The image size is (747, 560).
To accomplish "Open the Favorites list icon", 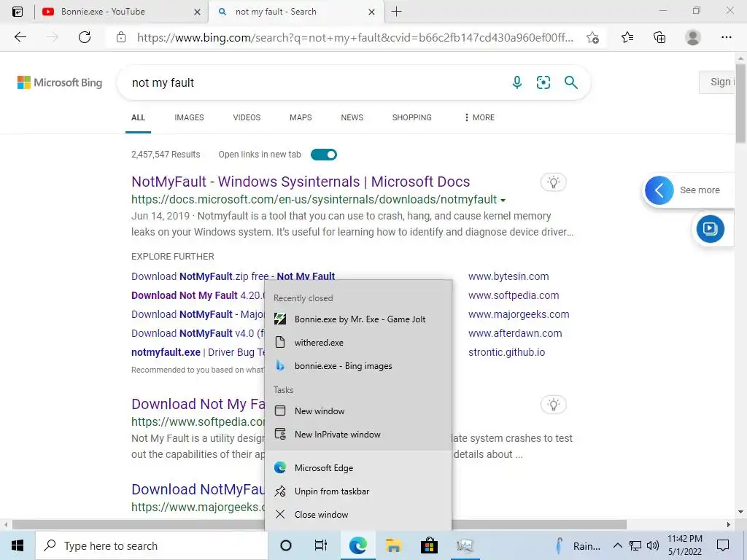I will coord(627,37).
